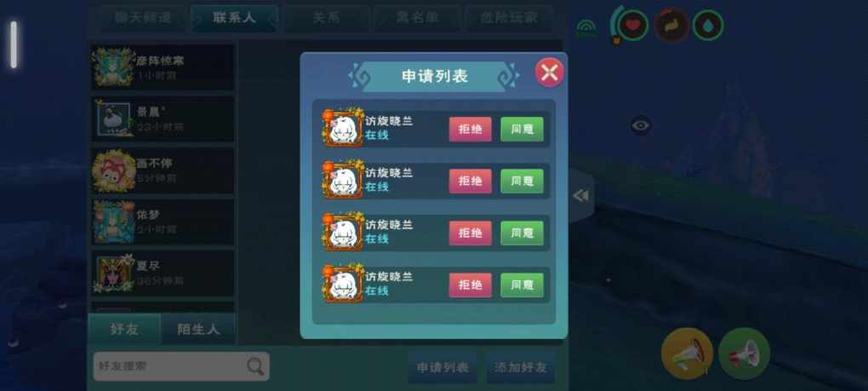868x391 pixels.
Task: Toggle the eye visibility icon
Action: [641, 126]
